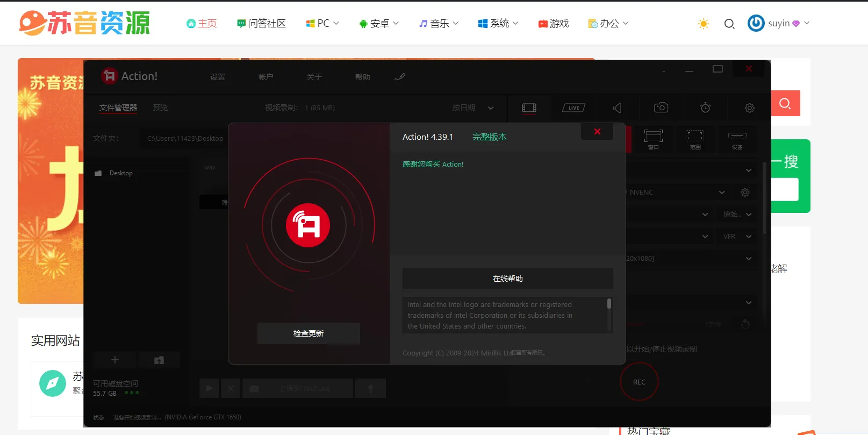The width and height of the screenshot is (868, 435).
Task: Open the 帐户 menu in Action!
Action: (x=266, y=77)
